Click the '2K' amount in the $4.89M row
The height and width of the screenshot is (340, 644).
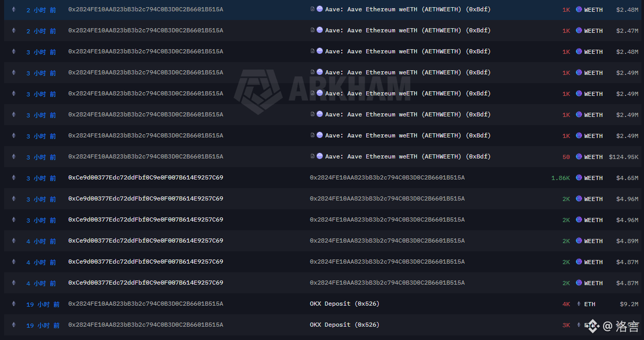[x=566, y=241]
